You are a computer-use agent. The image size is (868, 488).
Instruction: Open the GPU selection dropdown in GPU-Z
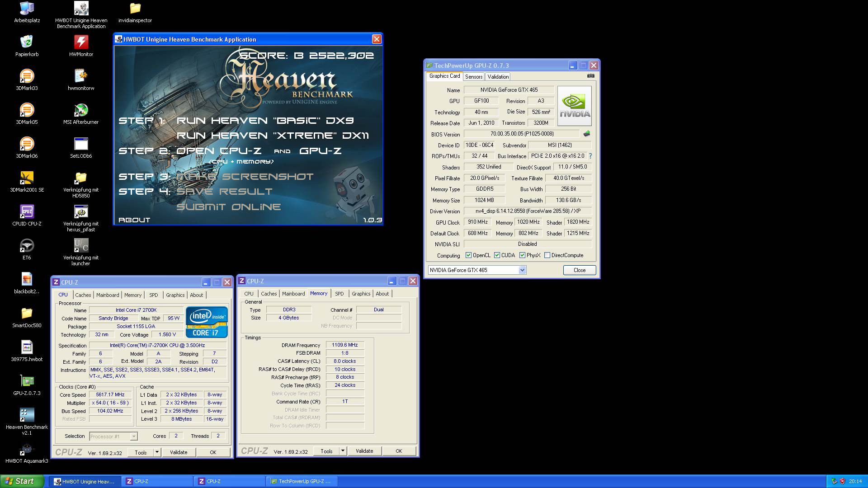click(522, 270)
